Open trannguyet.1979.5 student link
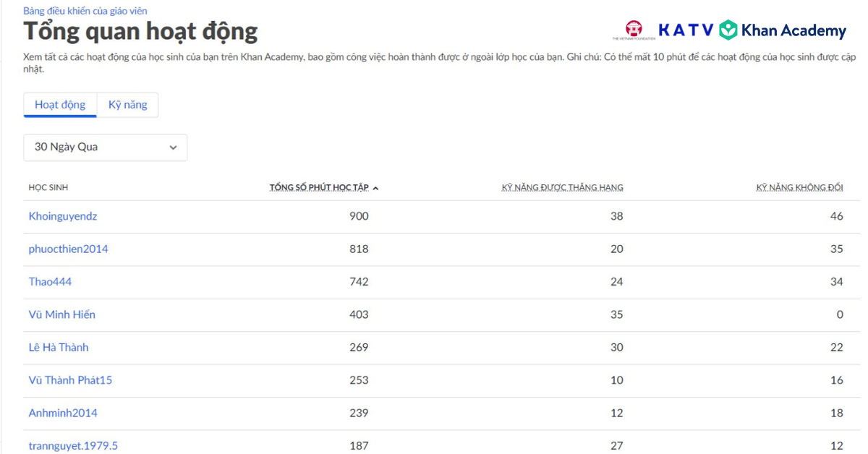The height and width of the screenshot is (454, 868). coord(73,445)
